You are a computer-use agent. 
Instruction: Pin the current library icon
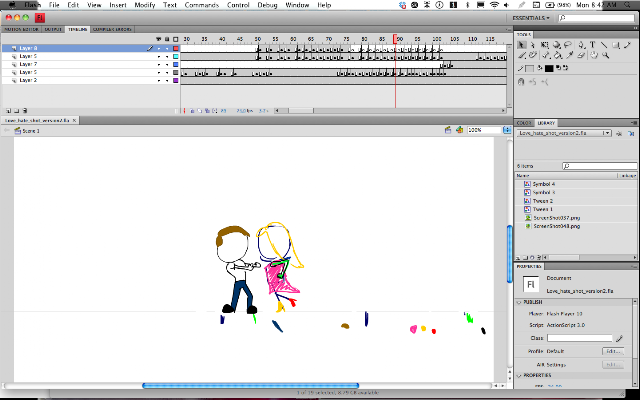pos(619,133)
